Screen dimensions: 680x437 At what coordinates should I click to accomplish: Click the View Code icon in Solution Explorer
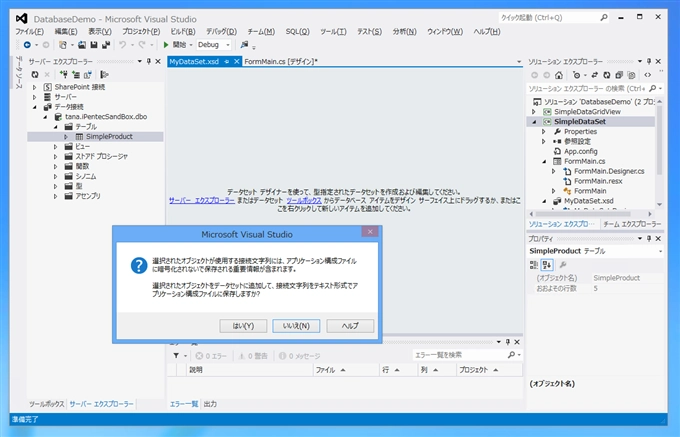pyautogui.click(x=647, y=75)
